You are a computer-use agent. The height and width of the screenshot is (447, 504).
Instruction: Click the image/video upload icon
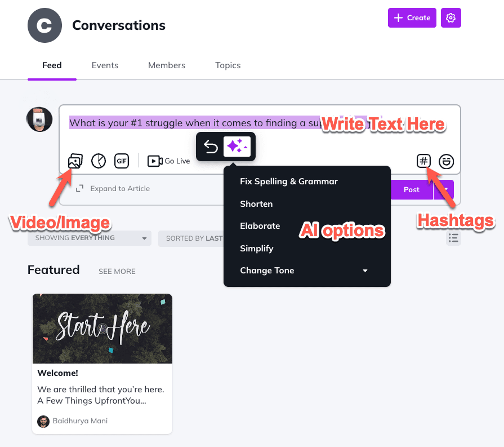click(x=75, y=161)
